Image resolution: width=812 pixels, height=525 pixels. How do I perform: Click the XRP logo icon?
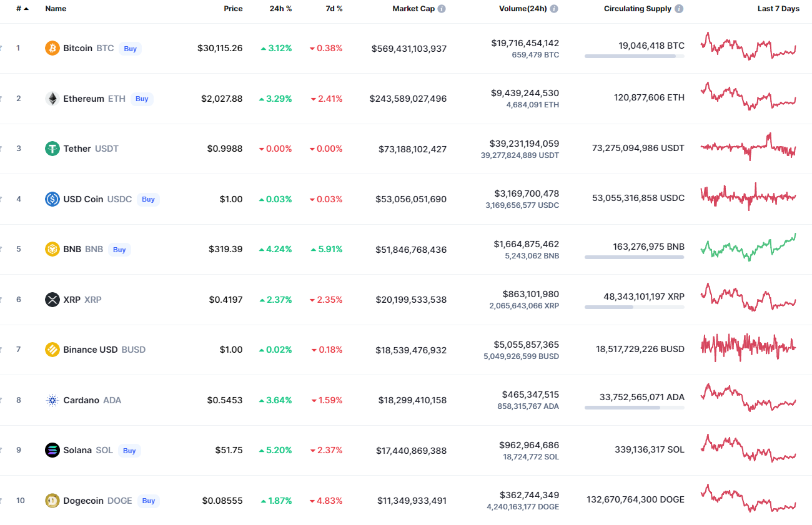tap(52, 300)
